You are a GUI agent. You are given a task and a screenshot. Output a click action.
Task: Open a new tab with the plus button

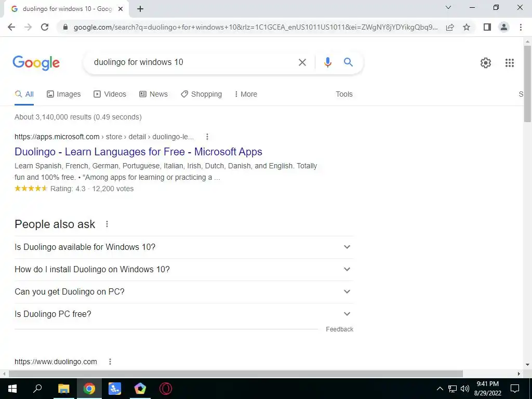(140, 9)
